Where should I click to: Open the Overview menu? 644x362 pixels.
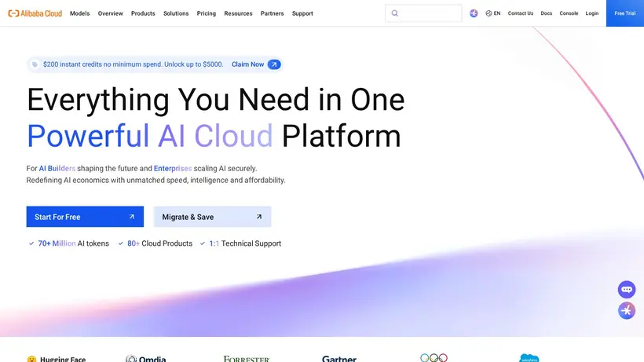pos(111,13)
